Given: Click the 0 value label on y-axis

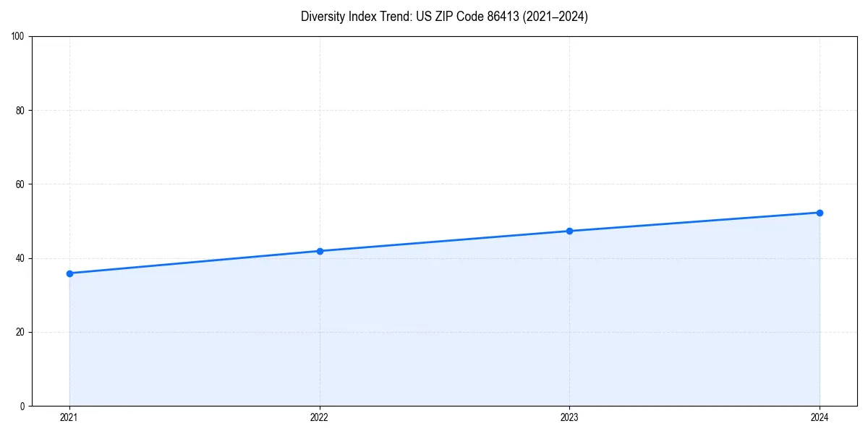Looking at the screenshot, I should pos(23,407).
